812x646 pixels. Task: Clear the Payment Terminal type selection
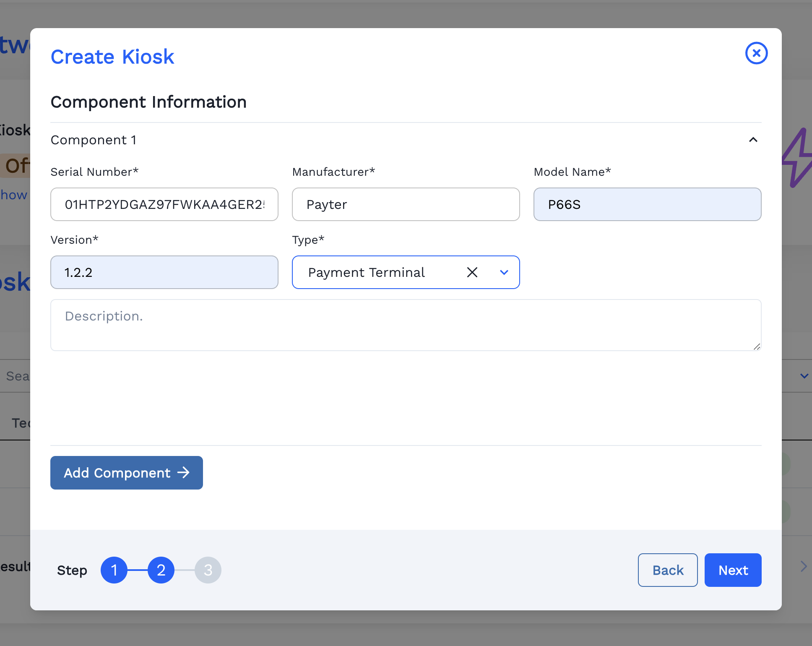click(472, 272)
